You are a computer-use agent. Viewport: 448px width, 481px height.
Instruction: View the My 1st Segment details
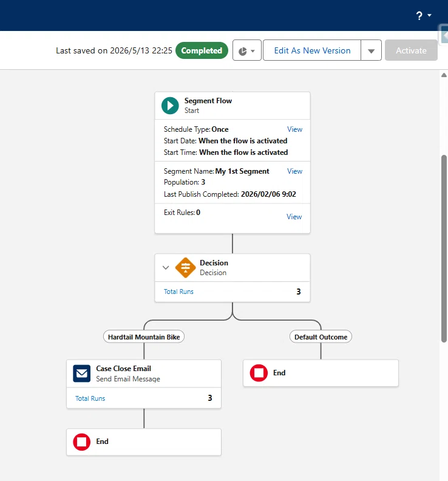pos(294,171)
